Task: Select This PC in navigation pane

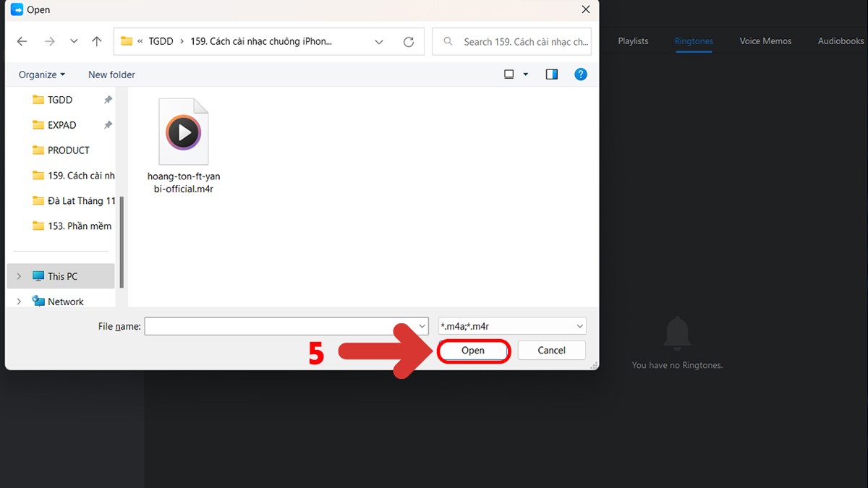Action: click(x=62, y=276)
